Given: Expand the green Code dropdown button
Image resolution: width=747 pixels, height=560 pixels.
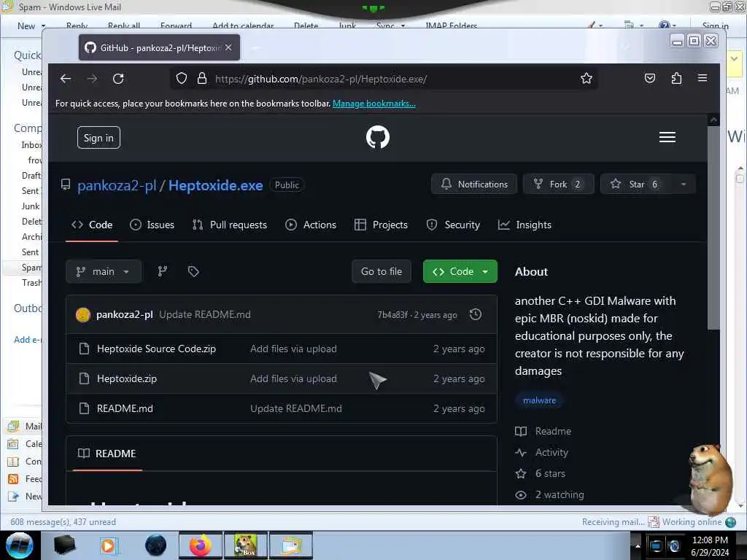Looking at the screenshot, I should click(x=460, y=271).
